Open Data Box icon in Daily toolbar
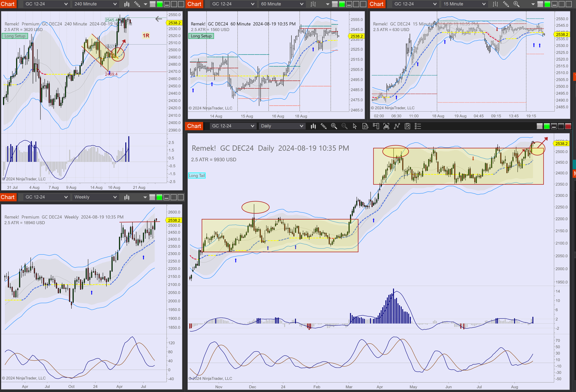The width and height of the screenshot is (576, 392). pyautogui.click(x=365, y=126)
